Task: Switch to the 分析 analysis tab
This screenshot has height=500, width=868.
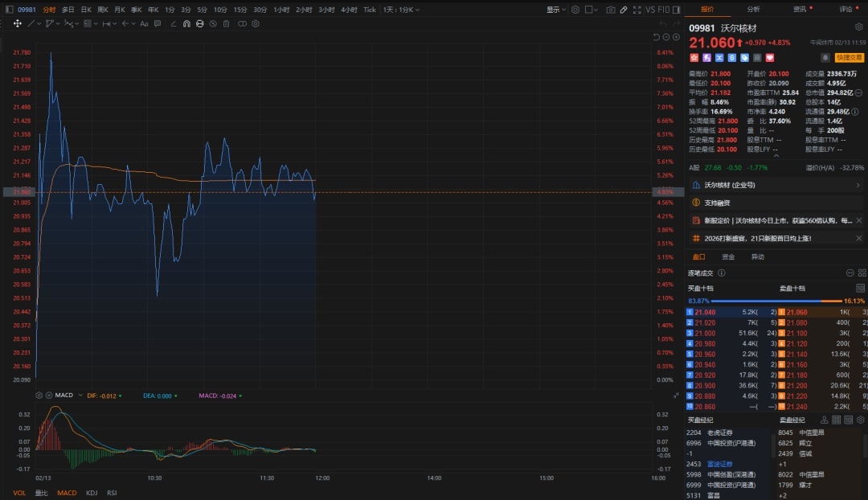Action: click(753, 10)
